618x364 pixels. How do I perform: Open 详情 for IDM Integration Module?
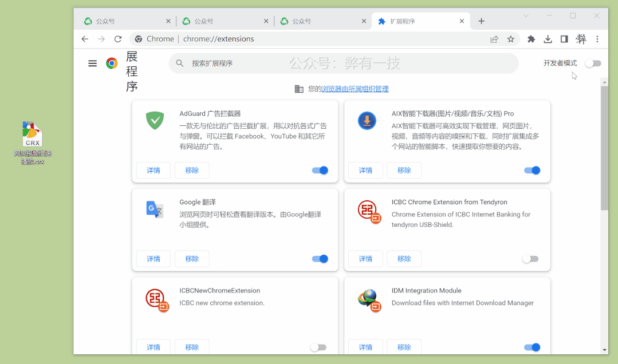365,347
